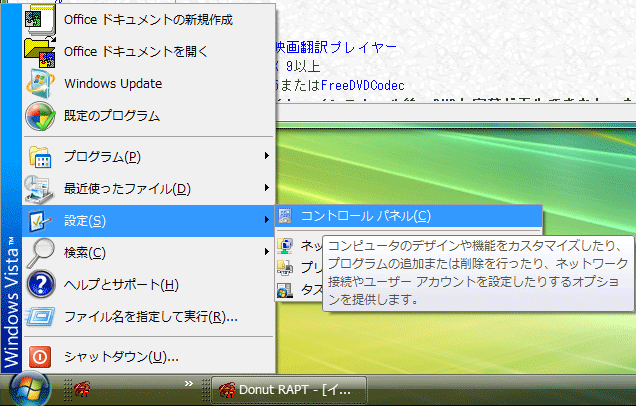Click 映画翻訳プレイヤー link in background page

(336, 47)
